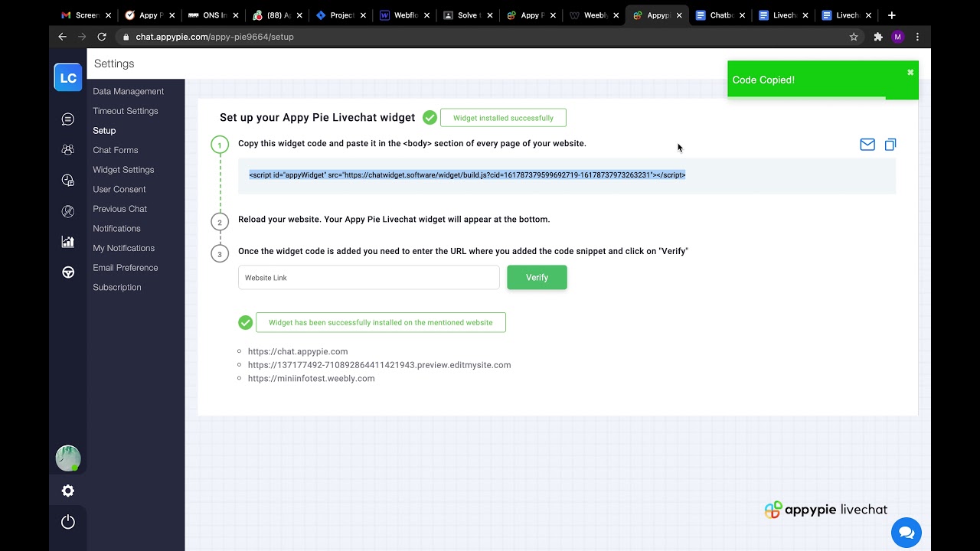980x551 pixels.
Task: Switch to the Solve browser tab
Action: (x=468, y=15)
